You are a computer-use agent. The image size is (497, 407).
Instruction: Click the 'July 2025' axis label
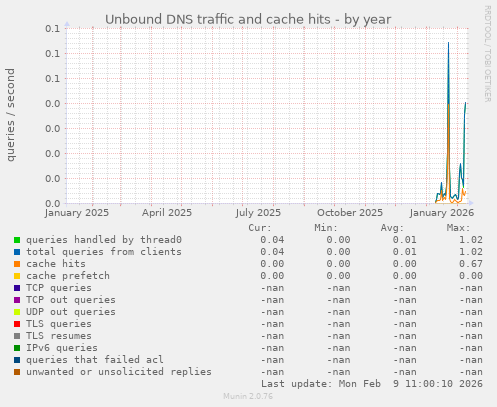pyautogui.click(x=258, y=213)
